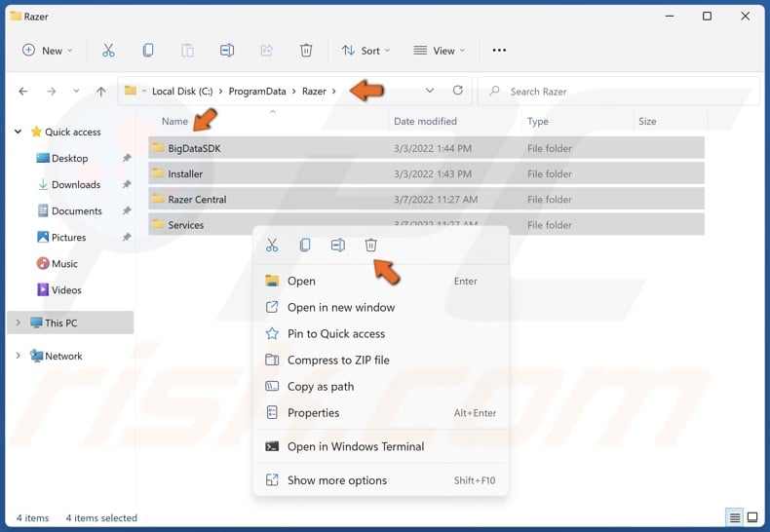The image size is (770, 532).
Task: Go up one folder level
Action: click(x=101, y=92)
